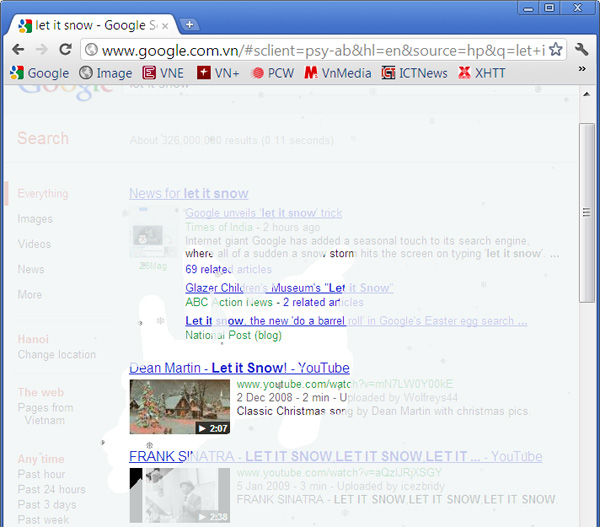Image resolution: width=600 pixels, height=527 pixels.
Task: Close the 'let it snow' tab
Action: pyautogui.click(x=165, y=26)
